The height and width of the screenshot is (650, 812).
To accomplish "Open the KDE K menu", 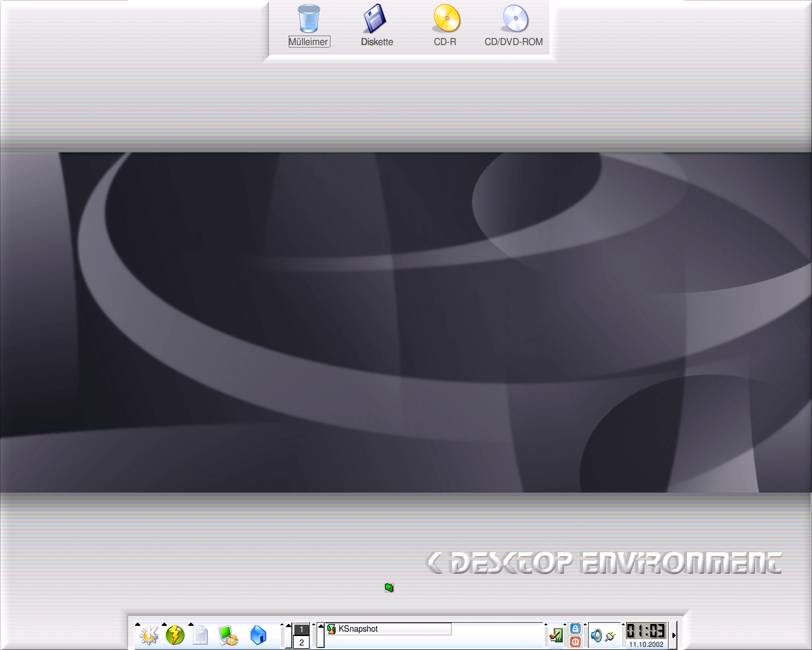I will coord(149,635).
